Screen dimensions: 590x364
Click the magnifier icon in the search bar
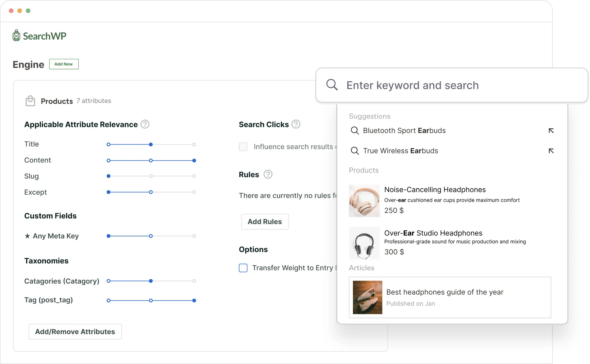point(332,85)
